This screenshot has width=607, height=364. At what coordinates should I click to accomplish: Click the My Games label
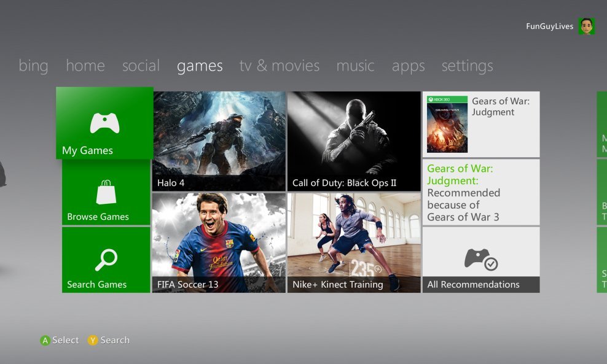87,150
